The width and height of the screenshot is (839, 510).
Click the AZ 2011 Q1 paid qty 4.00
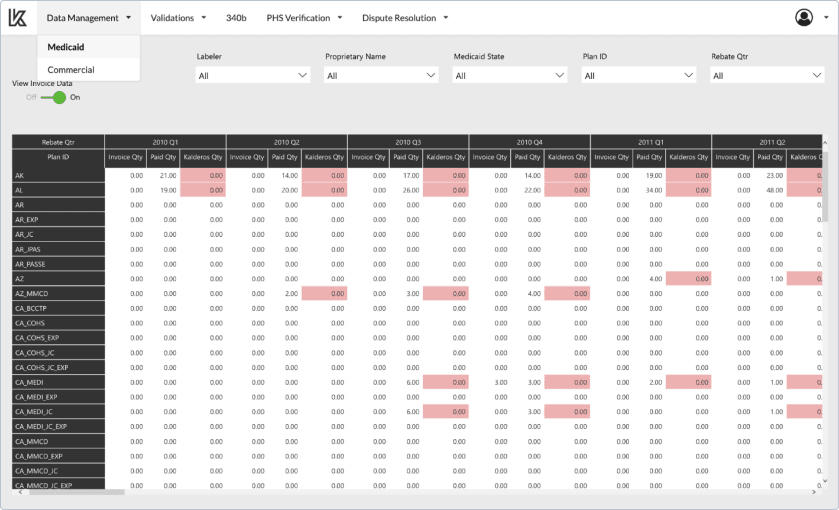point(649,279)
